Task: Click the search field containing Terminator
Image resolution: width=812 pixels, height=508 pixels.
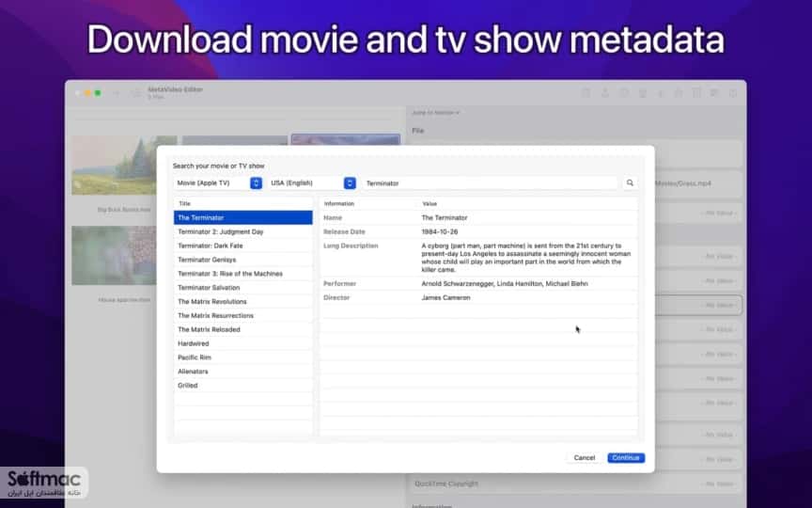Action: [490, 183]
